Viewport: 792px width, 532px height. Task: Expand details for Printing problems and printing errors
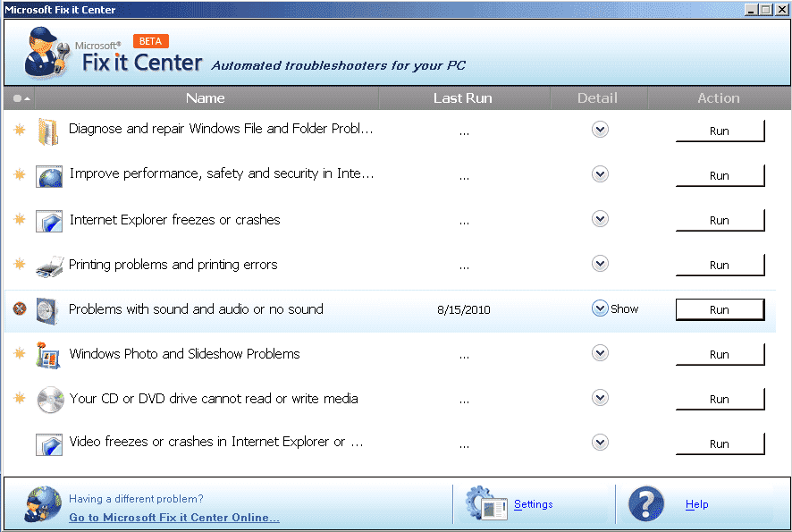pyautogui.click(x=600, y=263)
